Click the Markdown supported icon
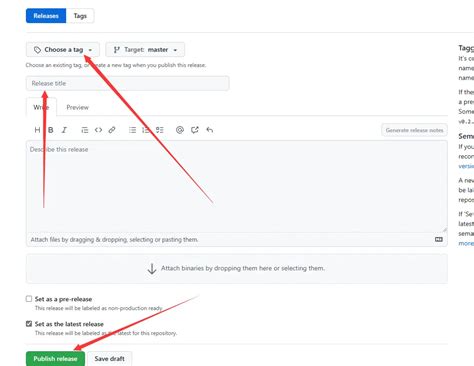Screen dimensions: 474x366 coord(439,239)
